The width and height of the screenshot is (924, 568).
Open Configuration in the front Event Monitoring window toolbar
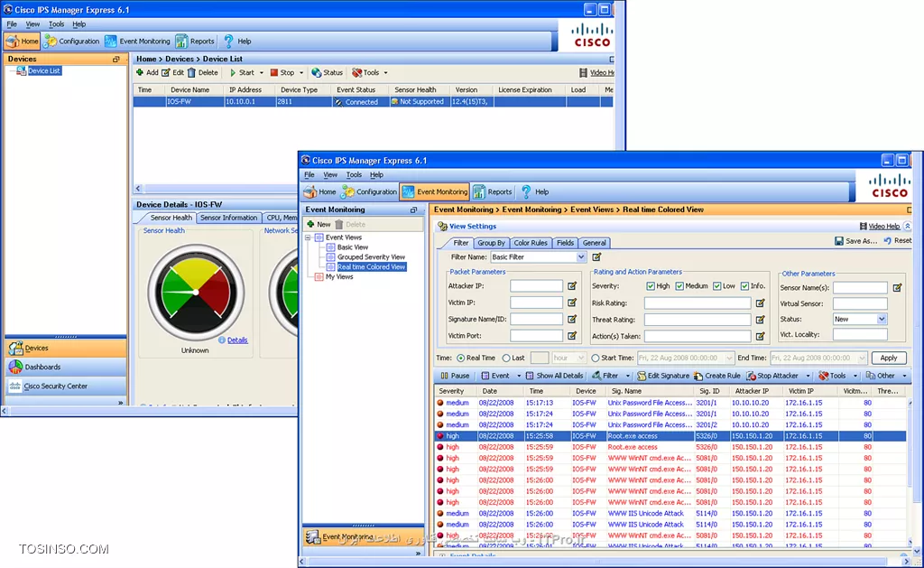(369, 191)
